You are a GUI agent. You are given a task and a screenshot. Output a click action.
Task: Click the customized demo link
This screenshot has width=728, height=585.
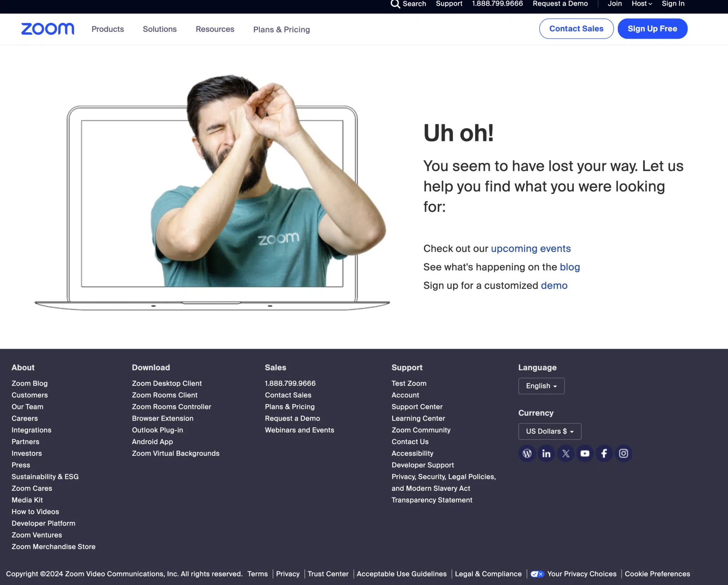click(x=554, y=286)
